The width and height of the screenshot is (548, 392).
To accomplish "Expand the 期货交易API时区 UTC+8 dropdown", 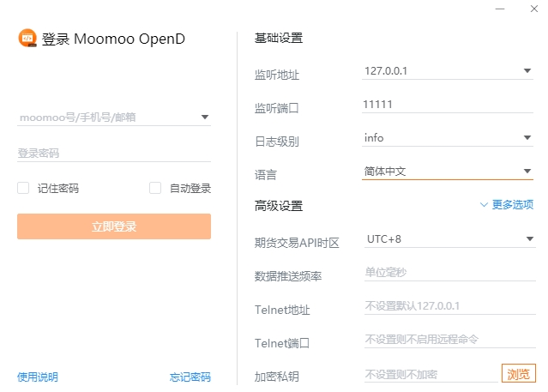I will [530, 238].
